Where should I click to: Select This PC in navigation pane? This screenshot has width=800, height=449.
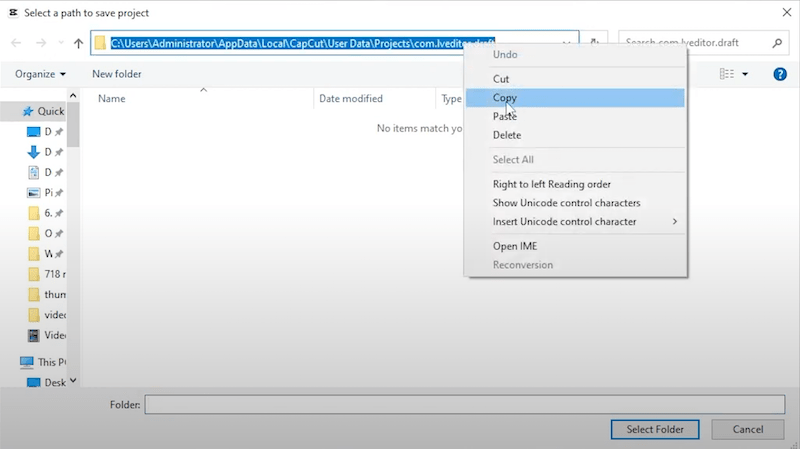(43, 362)
